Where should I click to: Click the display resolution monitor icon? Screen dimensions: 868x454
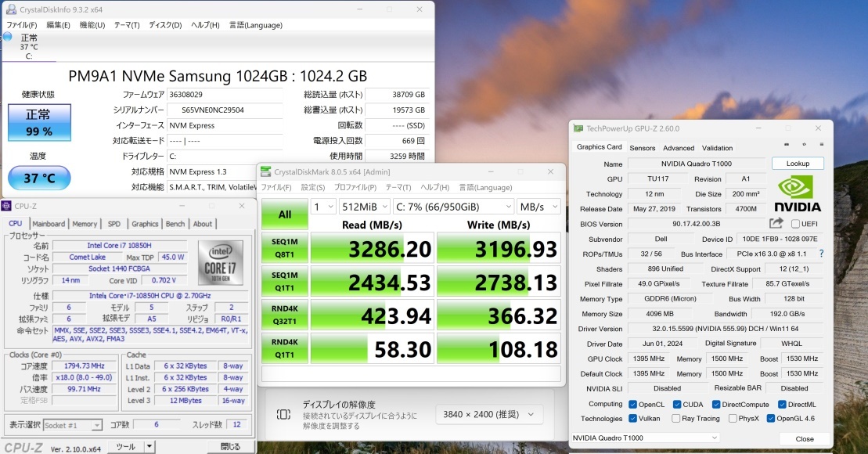(283, 415)
